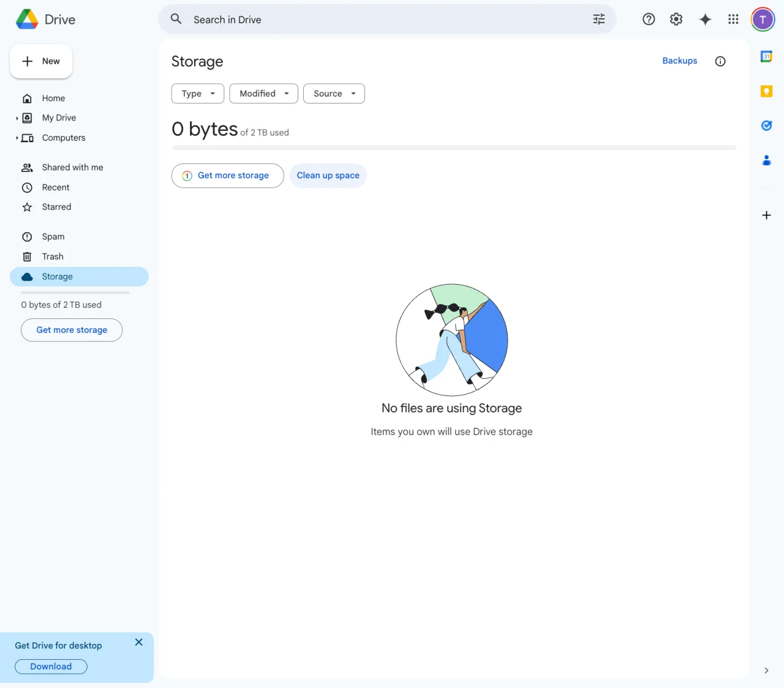Image resolution: width=784 pixels, height=688 pixels.
Task: Select Storage in sidebar
Action: [79, 277]
